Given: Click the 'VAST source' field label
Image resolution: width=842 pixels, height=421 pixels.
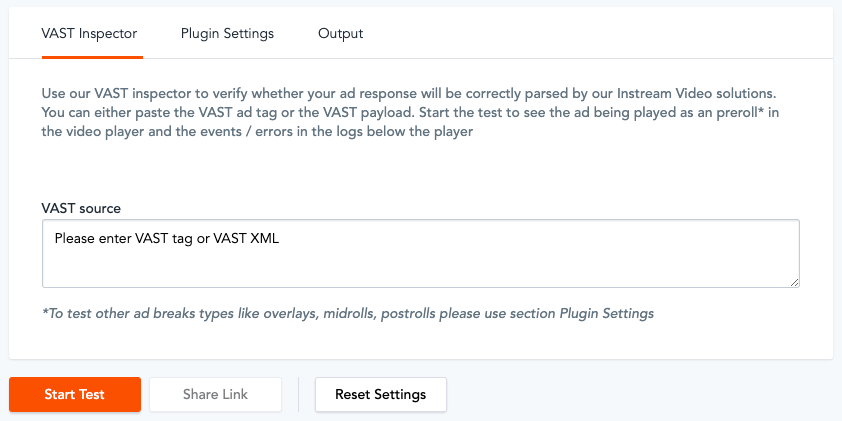Looking at the screenshot, I should click(81, 208).
